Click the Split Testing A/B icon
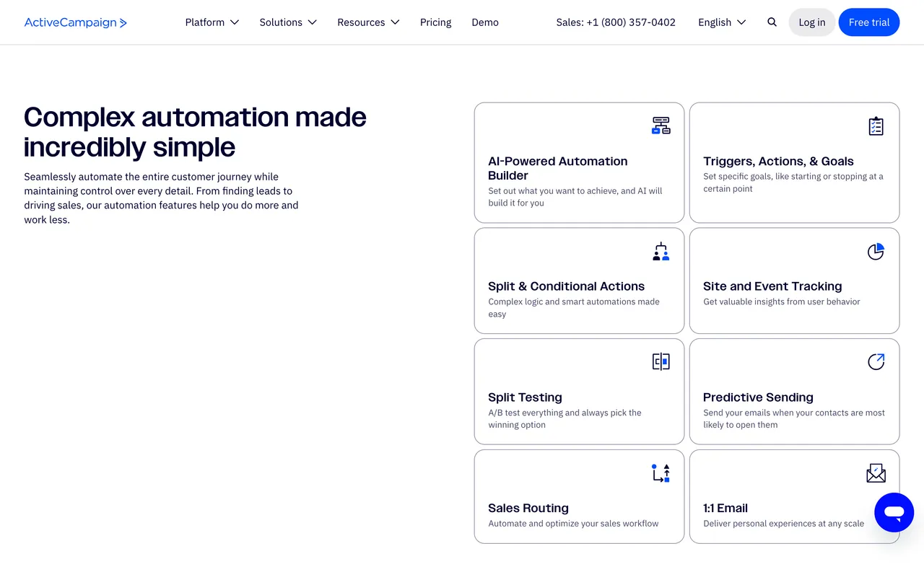Screen dimensions: 924x572 click(x=661, y=361)
